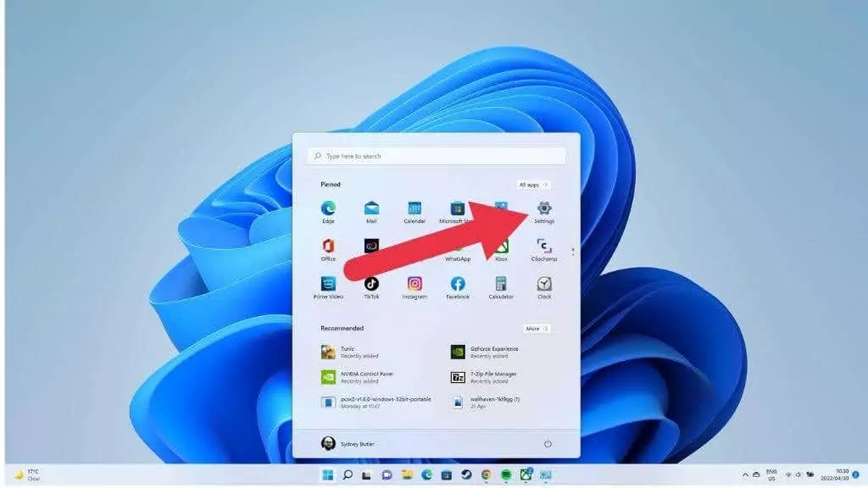Open the Calculator pinned app
Screen dimensions: 868x488
click(501, 288)
